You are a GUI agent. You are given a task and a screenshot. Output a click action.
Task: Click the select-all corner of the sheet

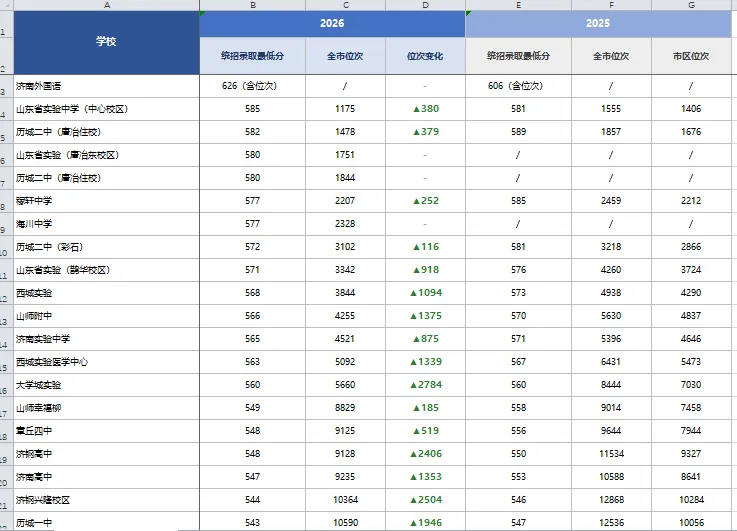pyautogui.click(x=7, y=5)
